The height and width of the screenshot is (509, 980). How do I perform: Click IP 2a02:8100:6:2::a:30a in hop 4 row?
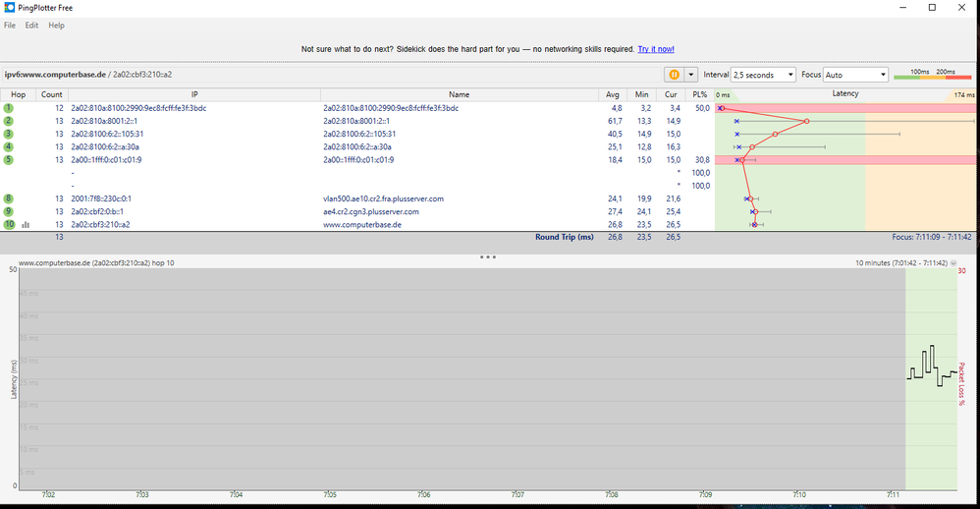point(105,147)
